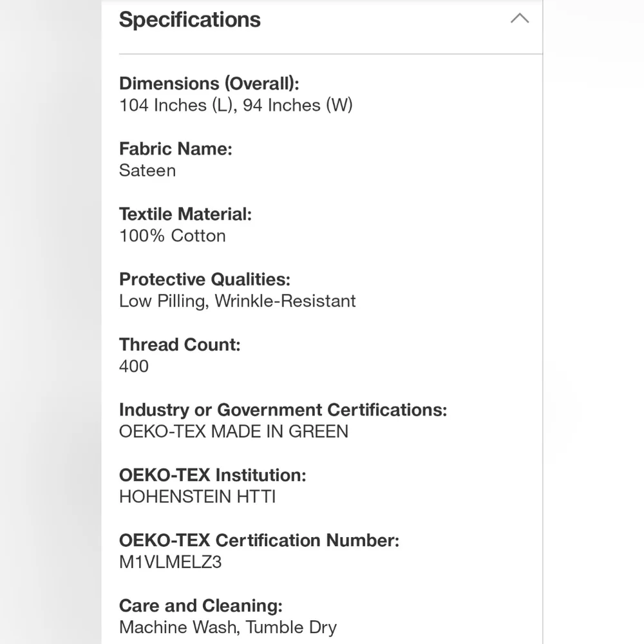Select the 400 thread count value

tap(134, 366)
